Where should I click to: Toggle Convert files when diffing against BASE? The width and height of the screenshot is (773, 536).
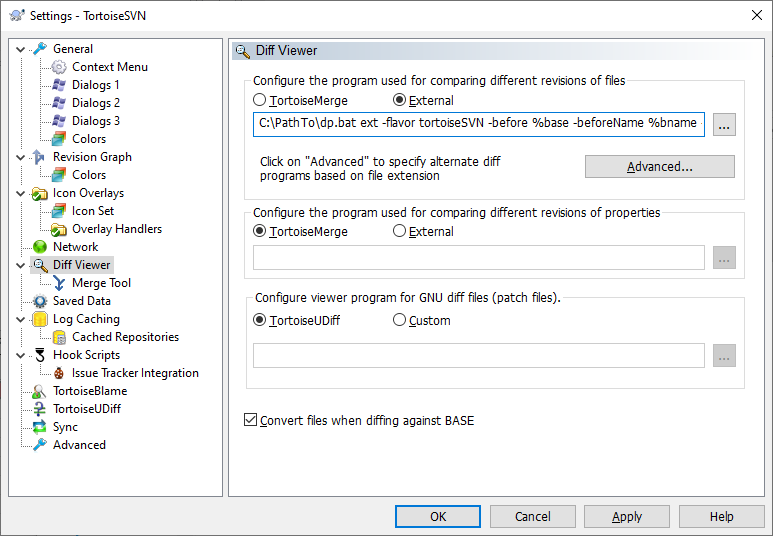251,421
